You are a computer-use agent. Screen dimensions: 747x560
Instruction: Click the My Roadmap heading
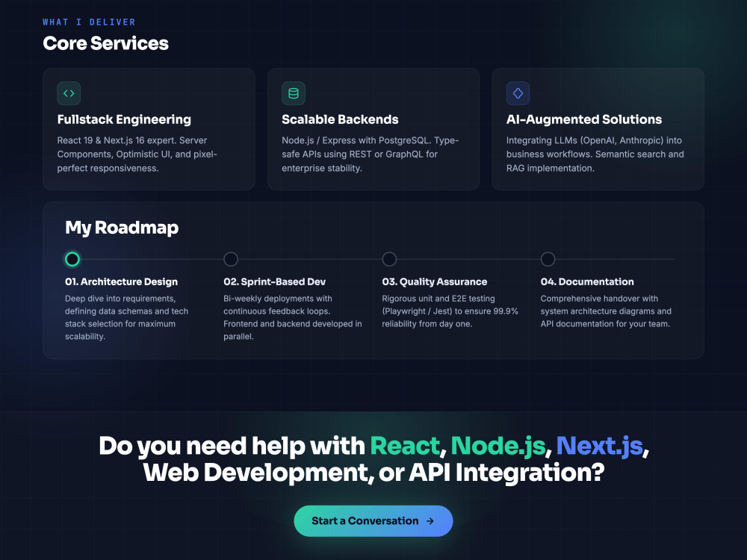[122, 228]
